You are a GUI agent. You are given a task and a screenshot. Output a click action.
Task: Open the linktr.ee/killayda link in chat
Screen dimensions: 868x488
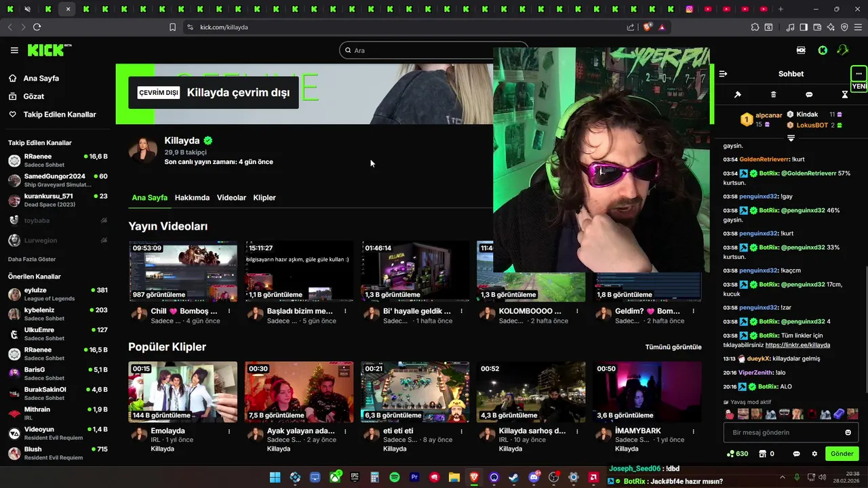coord(797,345)
